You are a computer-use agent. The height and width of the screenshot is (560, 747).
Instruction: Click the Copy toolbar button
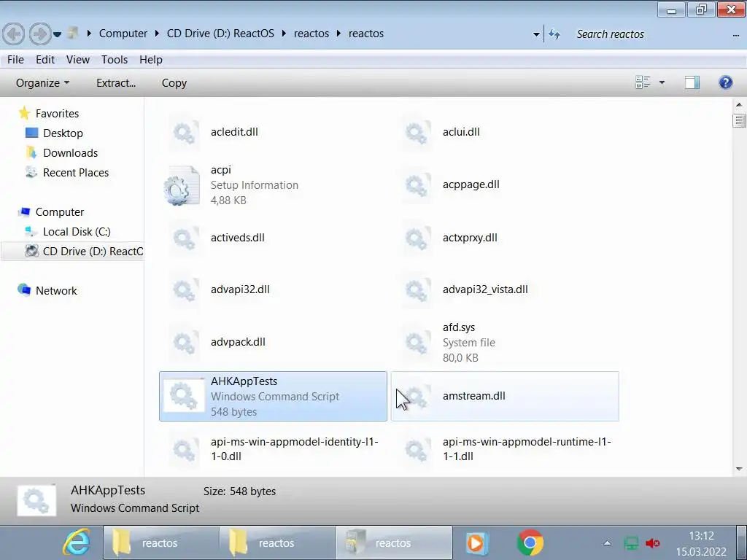174,83
